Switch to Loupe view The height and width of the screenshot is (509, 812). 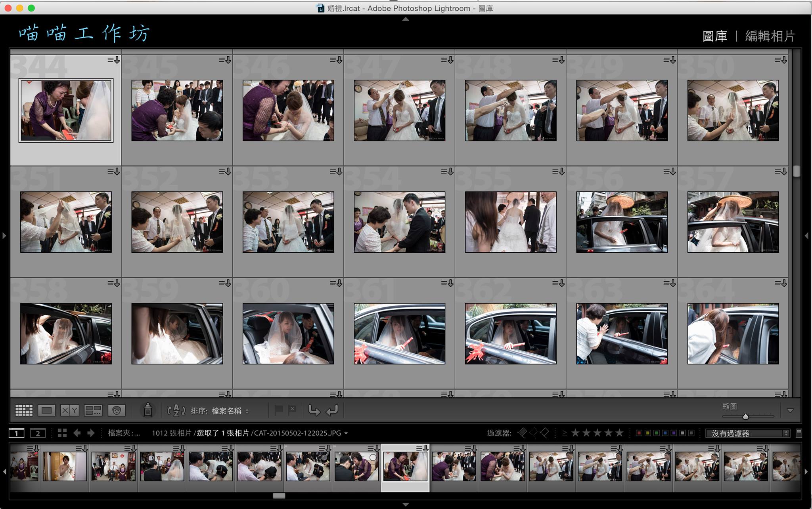[x=46, y=410]
